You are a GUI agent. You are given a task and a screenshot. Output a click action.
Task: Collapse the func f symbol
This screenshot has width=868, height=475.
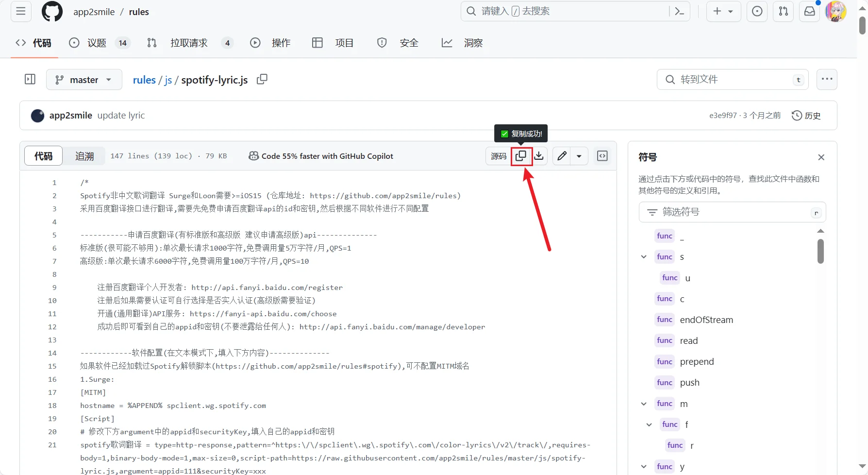pyautogui.click(x=649, y=425)
